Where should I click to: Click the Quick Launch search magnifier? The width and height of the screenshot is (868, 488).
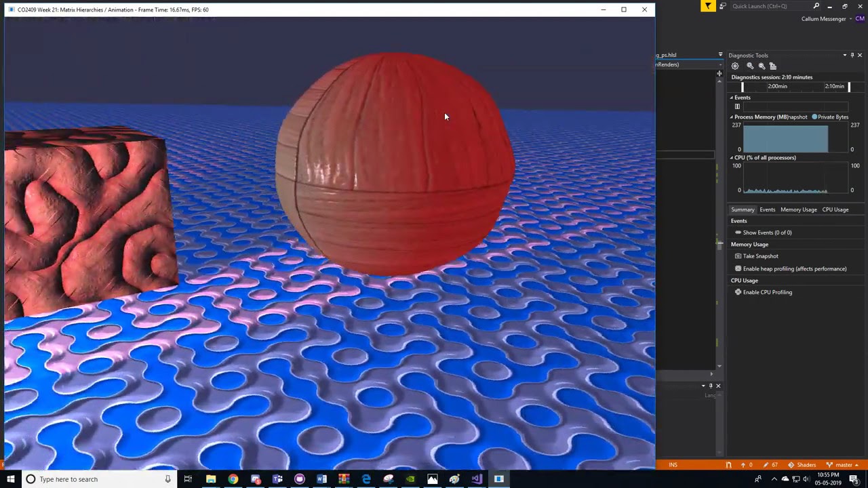click(816, 6)
